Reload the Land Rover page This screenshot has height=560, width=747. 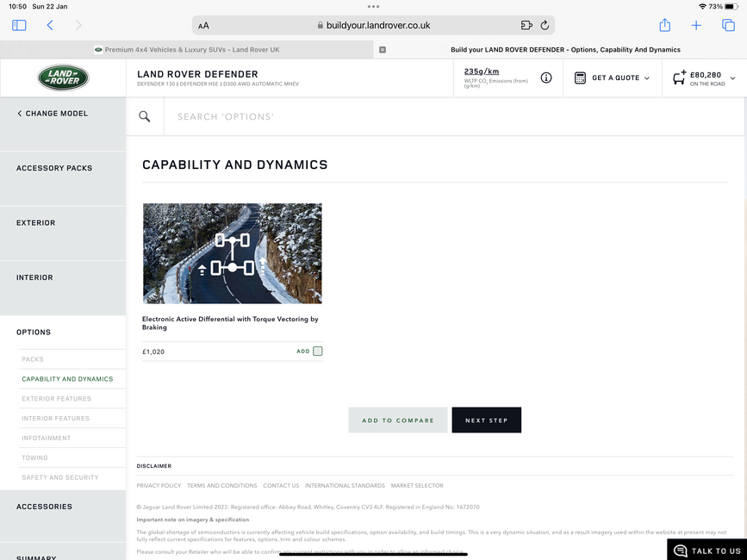tap(545, 25)
